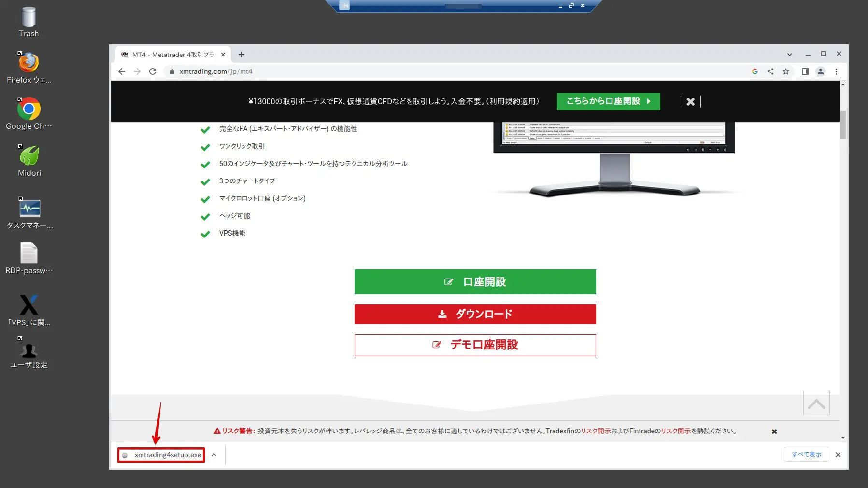
Task: Expand options for xmtrading4setup.exe download
Action: click(214, 455)
